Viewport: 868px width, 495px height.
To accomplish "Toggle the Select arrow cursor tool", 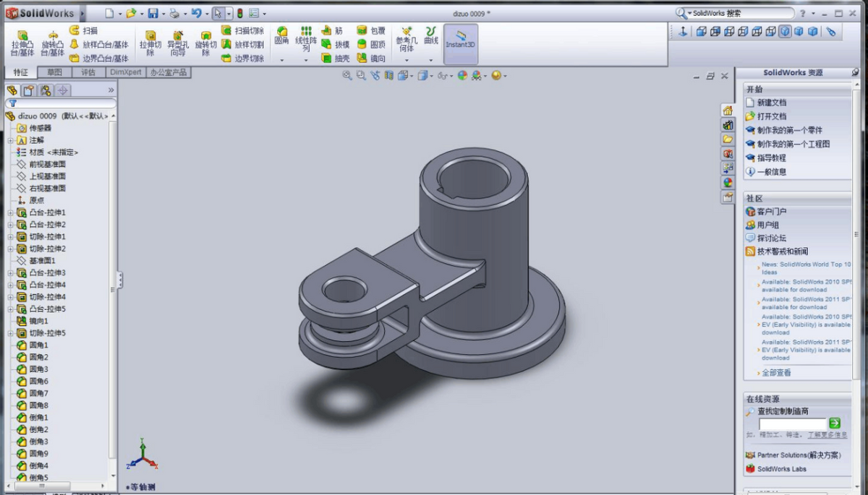I will pos(218,13).
